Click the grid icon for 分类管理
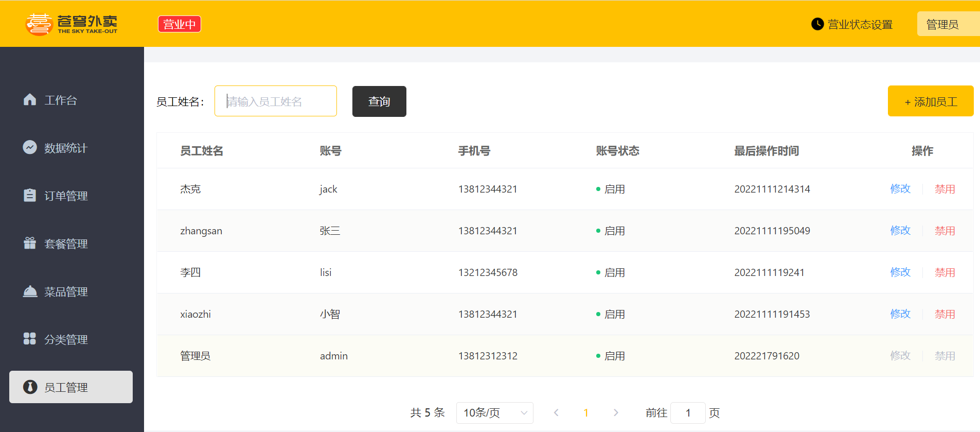980x432 pixels. pyautogui.click(x=30, y=339)
